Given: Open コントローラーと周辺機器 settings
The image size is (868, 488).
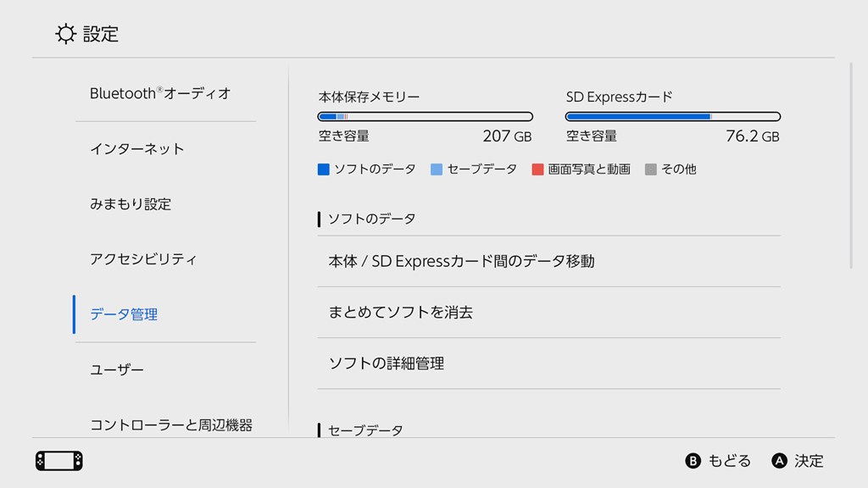Looking at the screenshot, I should point(171,425).
